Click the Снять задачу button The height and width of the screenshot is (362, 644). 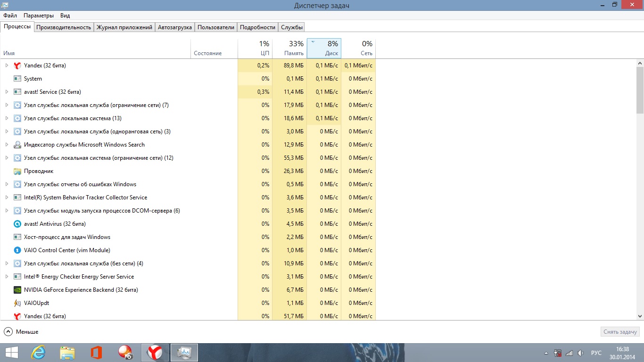tap(620, 332)
